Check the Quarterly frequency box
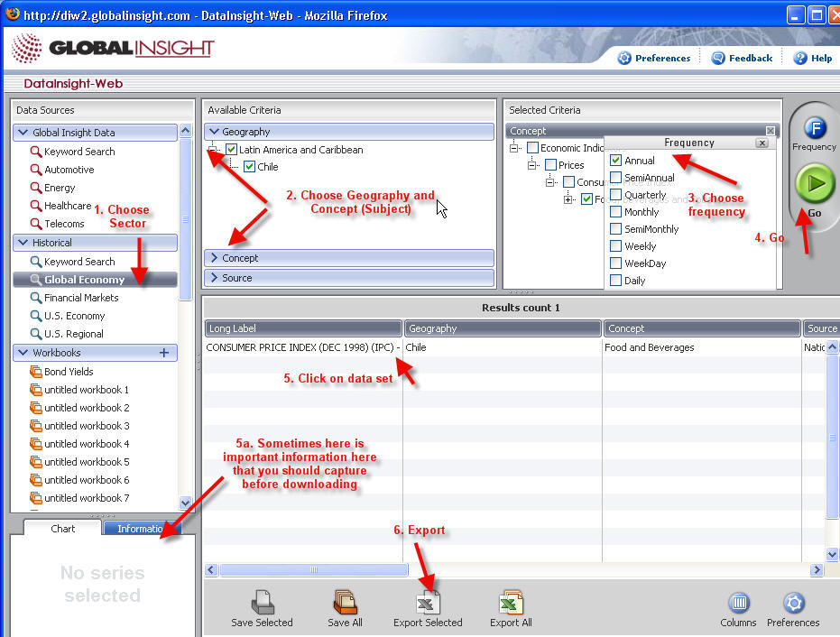The image size is (840, 637). (x=615, y=195)
